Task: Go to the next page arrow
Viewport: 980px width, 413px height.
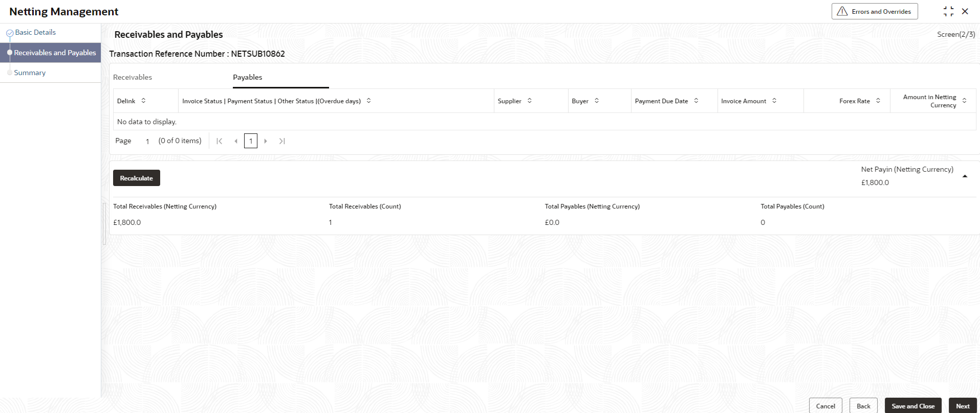Action: [266, 141]
